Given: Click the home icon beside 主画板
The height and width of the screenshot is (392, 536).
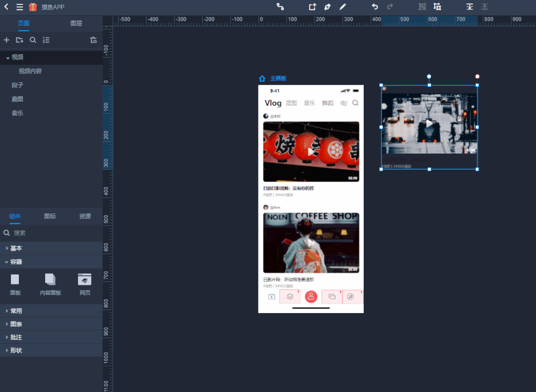Looking at the screenshot, I should tap(262, 78).
